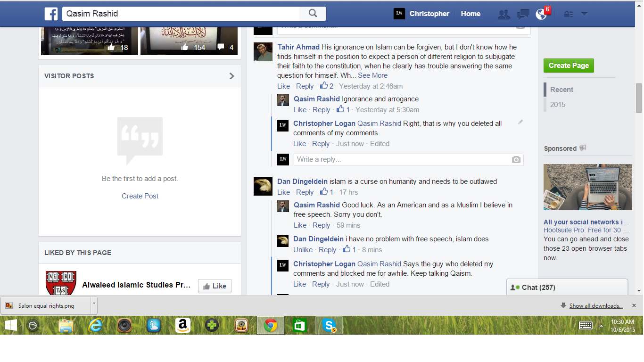This screenshot has width=644, height=362.
Task: Click the Facebook search box with Qasim Rashid
Action: point(181,14)
